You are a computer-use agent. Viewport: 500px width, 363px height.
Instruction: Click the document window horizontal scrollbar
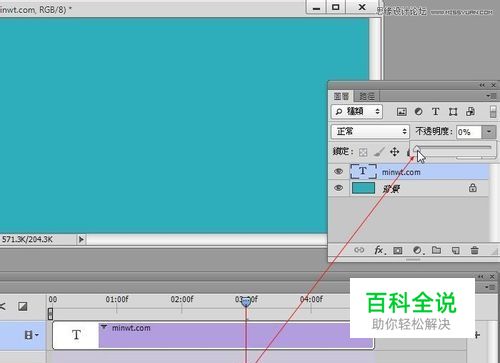click(207, 239)
